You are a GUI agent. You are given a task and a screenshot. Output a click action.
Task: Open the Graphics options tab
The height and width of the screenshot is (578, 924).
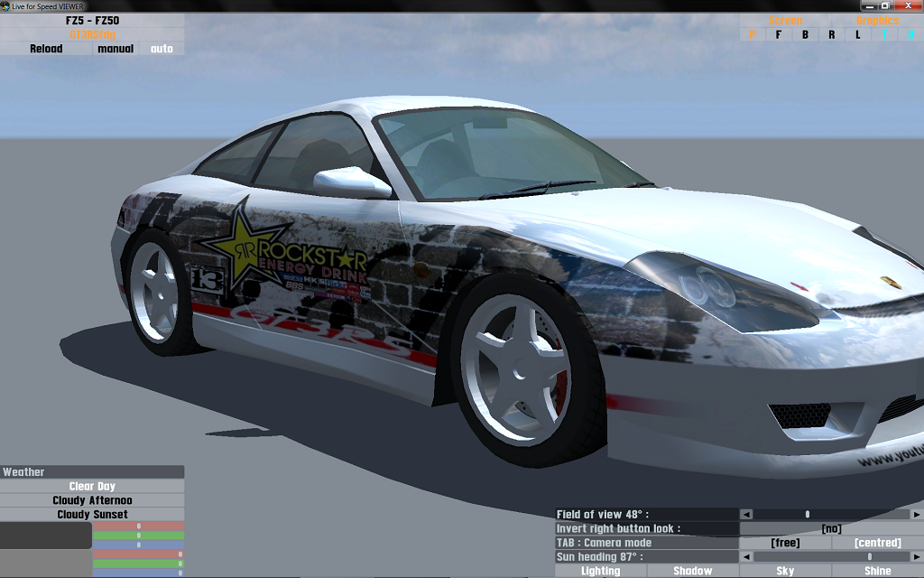point(877,21)
